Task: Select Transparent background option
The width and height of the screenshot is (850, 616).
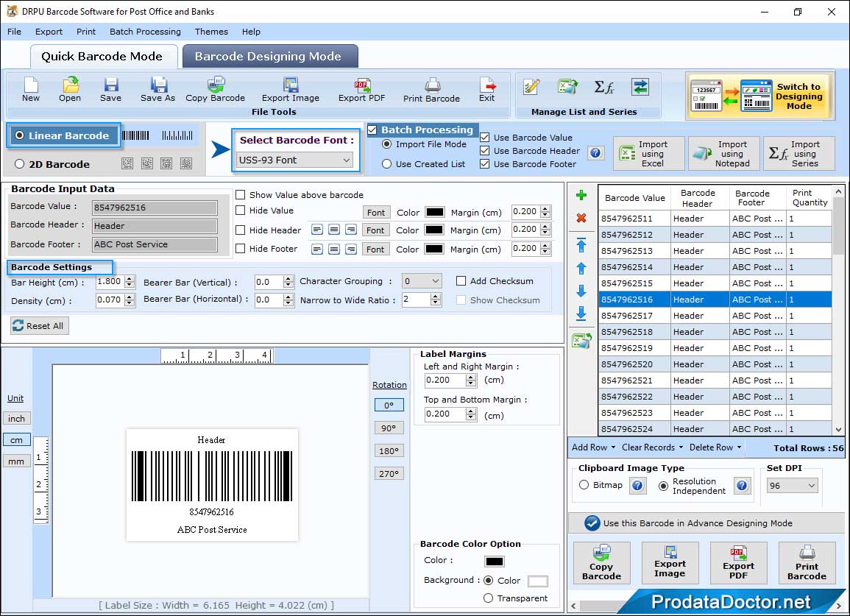Action: [x=488, y=598]
